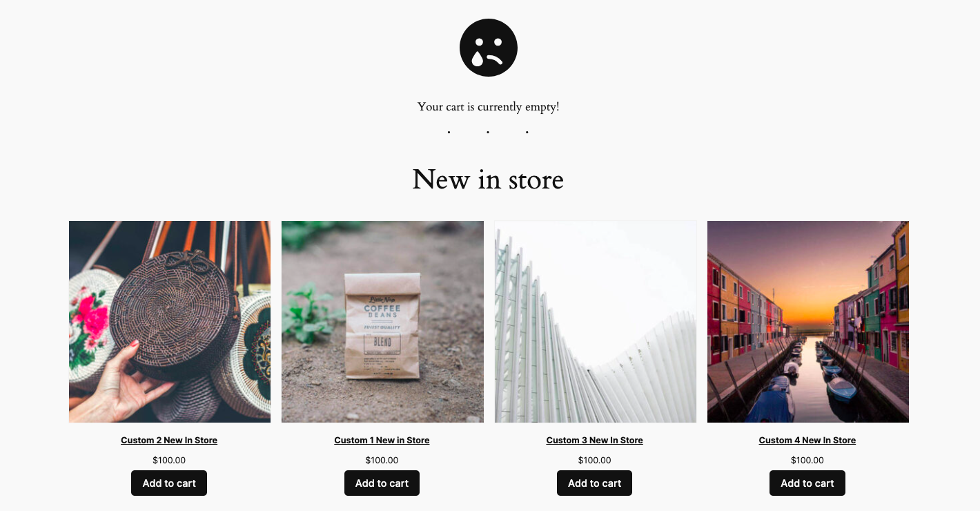Click the crying face empty cart icon

coord(489,48)
